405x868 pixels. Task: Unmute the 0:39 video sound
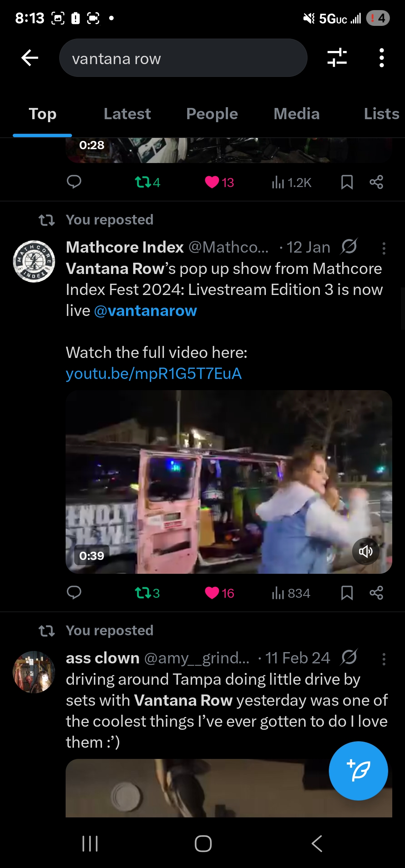click(x=366, y=551)
